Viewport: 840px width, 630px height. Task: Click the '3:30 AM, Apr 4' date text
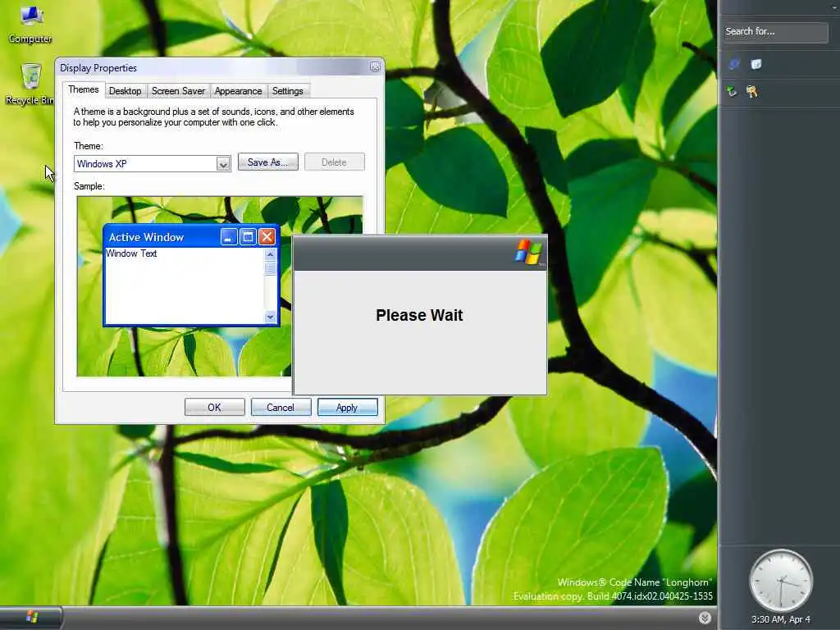tap(781, 619)
